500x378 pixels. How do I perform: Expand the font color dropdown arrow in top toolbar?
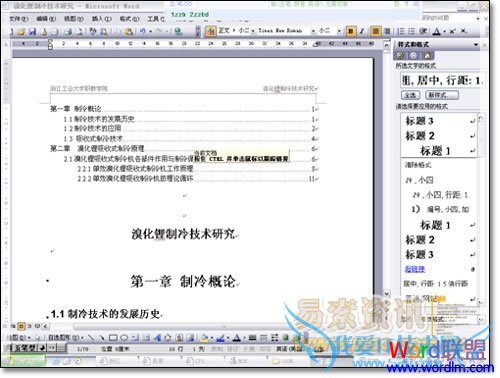pyautogui.click(x=444, y=32)
